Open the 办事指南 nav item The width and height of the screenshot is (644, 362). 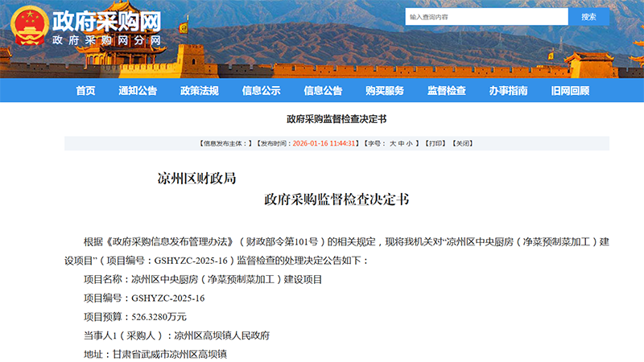tap(509, 91)
